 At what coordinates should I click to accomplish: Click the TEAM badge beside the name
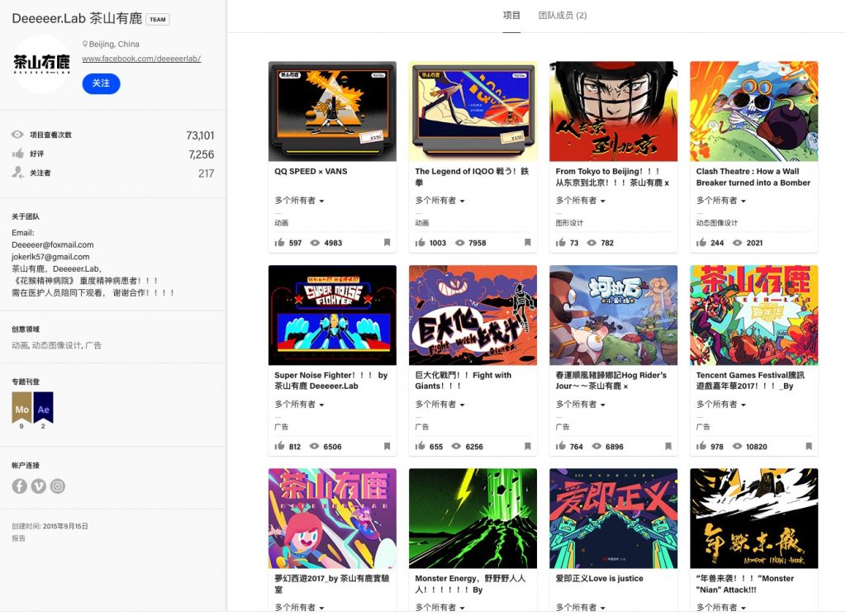[158, 20]
